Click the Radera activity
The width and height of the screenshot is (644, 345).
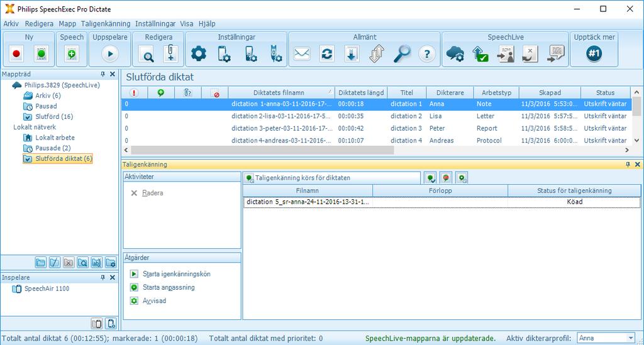click(x=152, y=193)
